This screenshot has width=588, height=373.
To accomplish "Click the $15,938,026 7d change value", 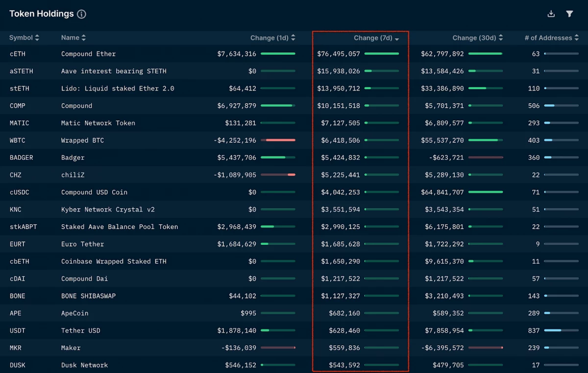I will coord(339,71).
